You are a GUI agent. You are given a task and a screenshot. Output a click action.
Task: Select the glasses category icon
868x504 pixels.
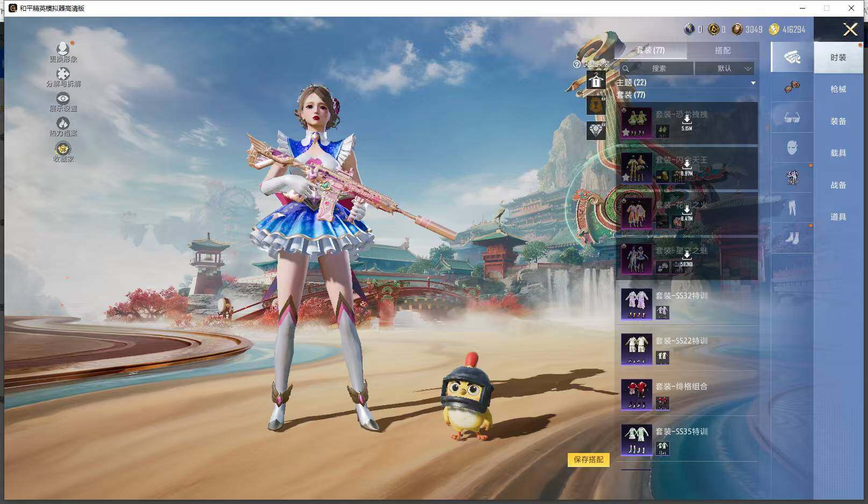(x=792, y=117)
